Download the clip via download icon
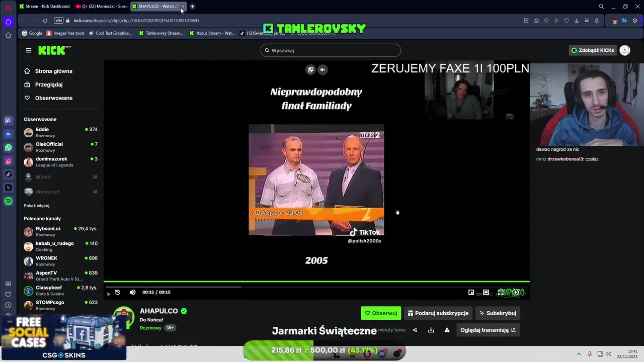Viewport: 644px width, 362px height. pyautogui.click(x=431, y=330)
